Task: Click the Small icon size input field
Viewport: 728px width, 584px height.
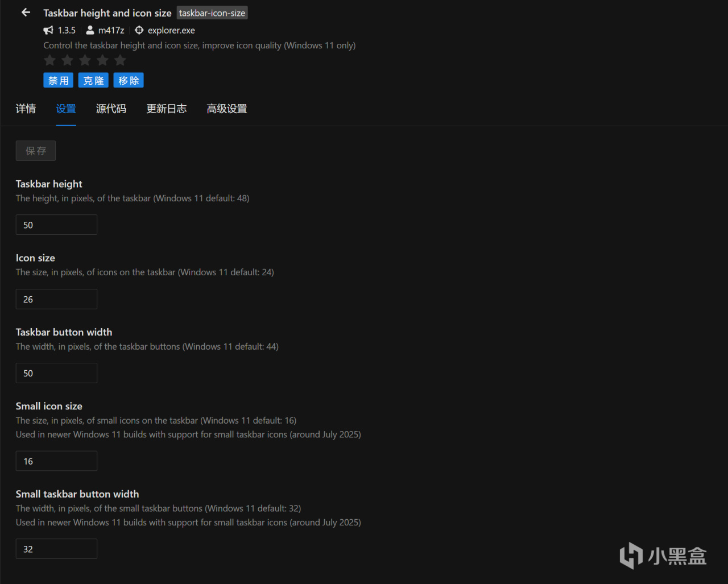Action: pyautogui.click(x=56, y=461)
